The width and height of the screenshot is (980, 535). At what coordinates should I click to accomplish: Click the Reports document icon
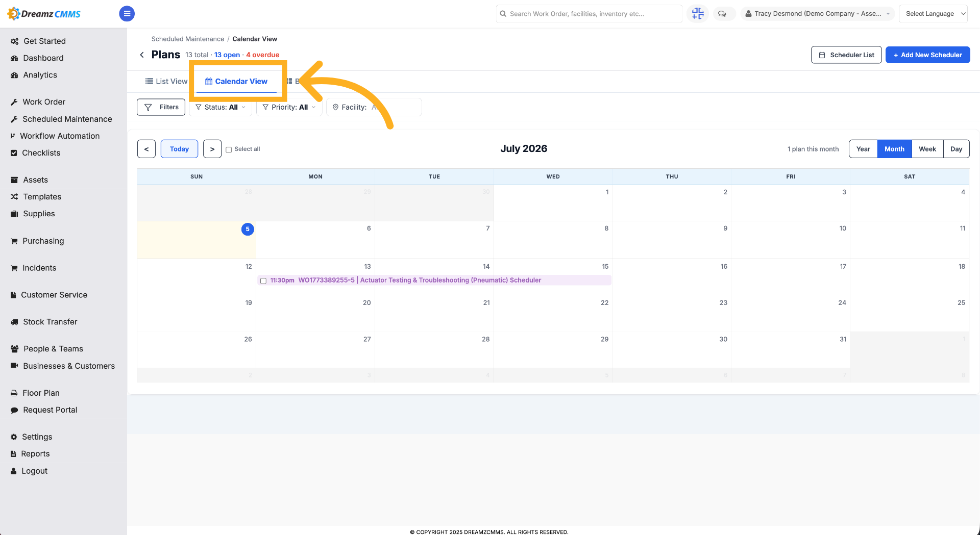coord(13,454)
